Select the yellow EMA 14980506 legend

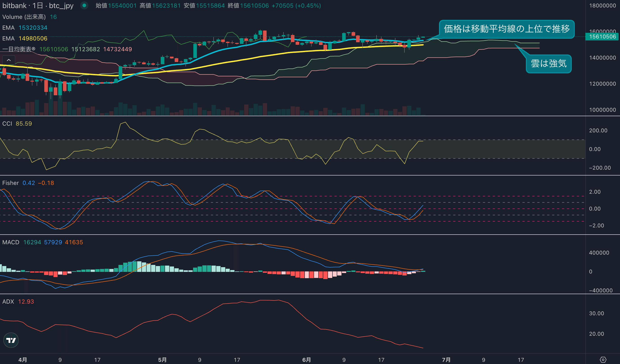coord(25,39)
